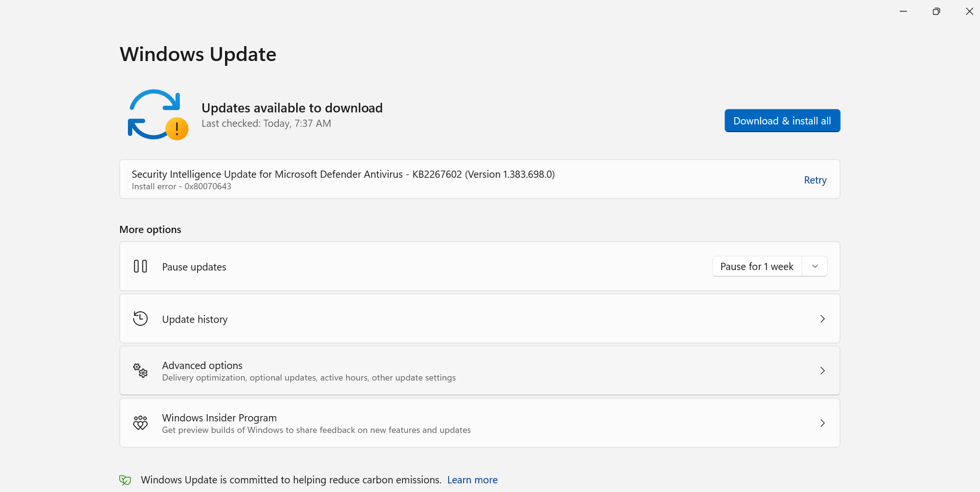980x492 pixels.
Task: Click the warning badge on the update icon
Action: pos(176,129)
